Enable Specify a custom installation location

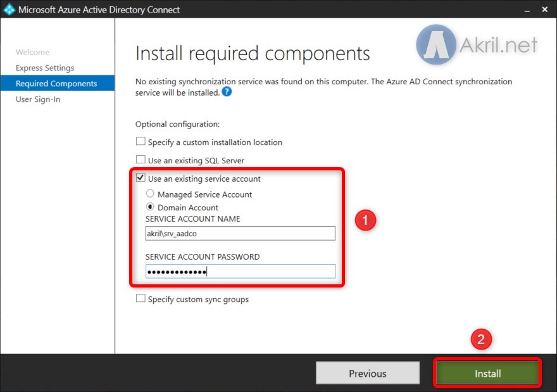141,141
